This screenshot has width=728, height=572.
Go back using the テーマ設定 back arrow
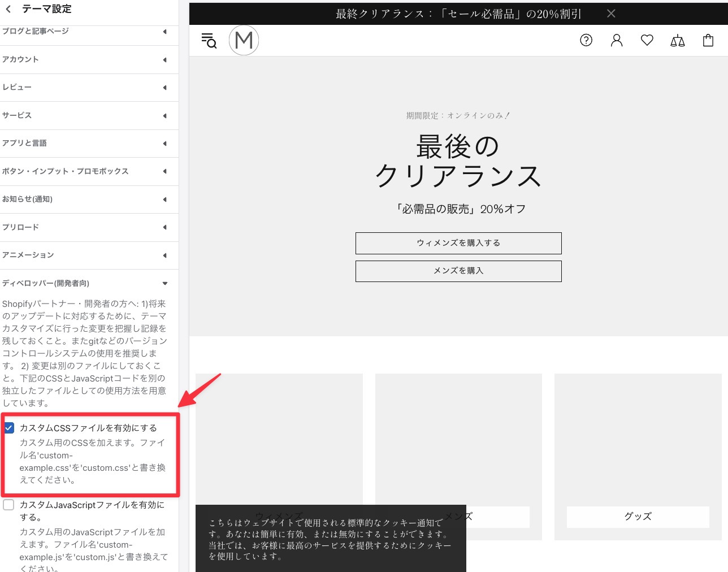8,9
